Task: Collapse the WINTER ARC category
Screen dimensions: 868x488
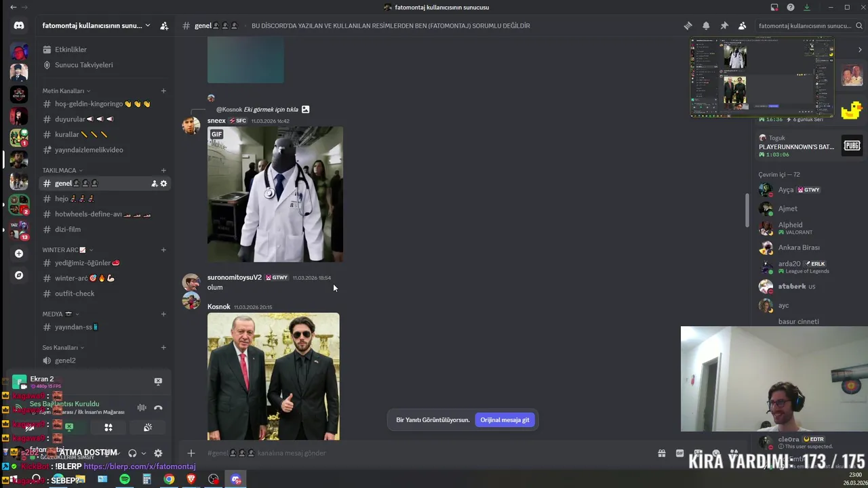Action: tap(67, 250)
